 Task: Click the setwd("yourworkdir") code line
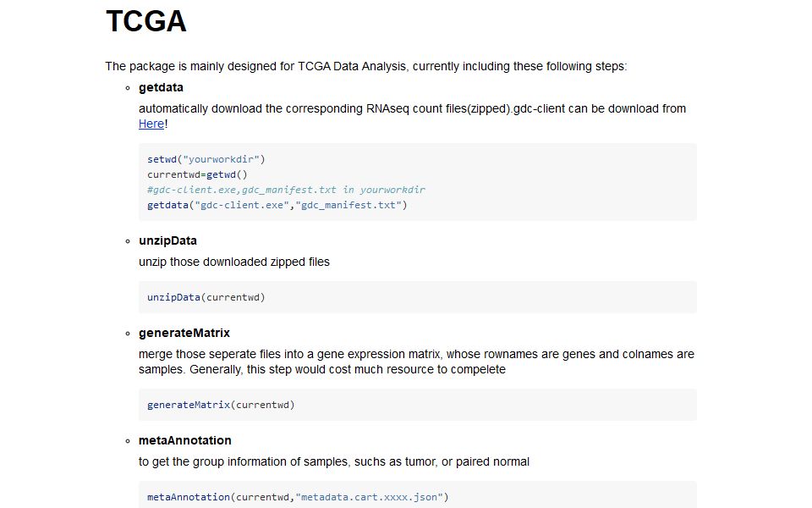pos(206,159)
